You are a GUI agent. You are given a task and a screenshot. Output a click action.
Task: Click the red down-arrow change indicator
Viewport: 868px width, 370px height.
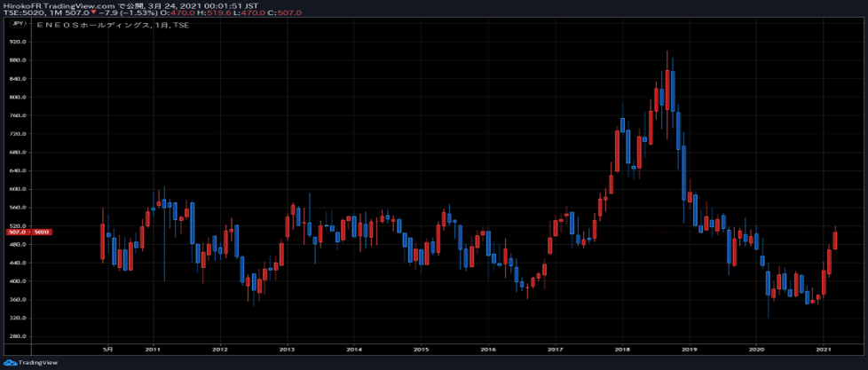[x=93, y=13]
